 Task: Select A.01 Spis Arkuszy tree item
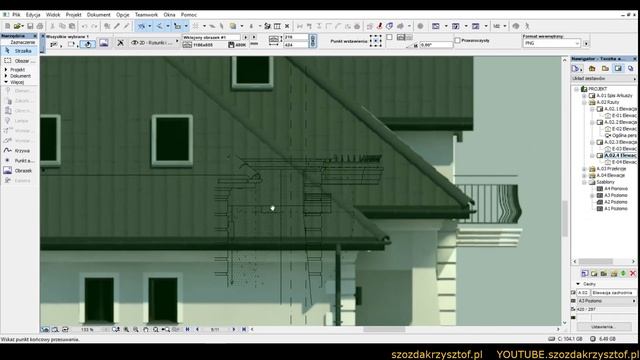(614, 96)
